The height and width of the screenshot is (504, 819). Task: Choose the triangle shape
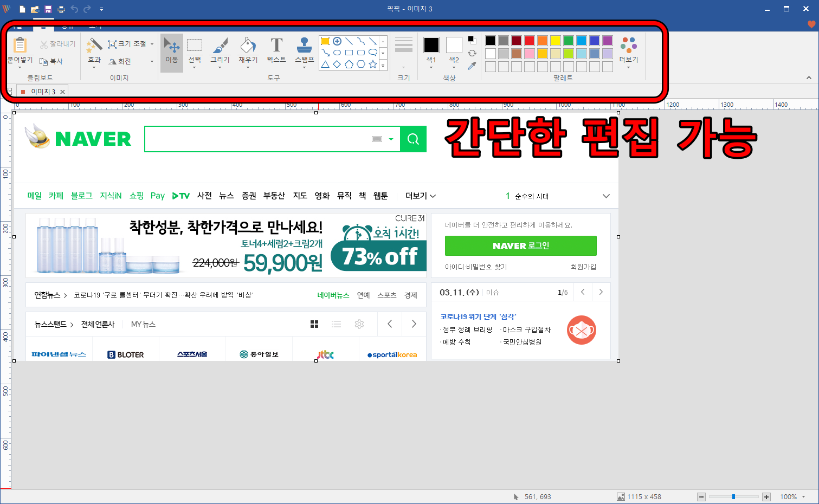click(x=325, y=64)
